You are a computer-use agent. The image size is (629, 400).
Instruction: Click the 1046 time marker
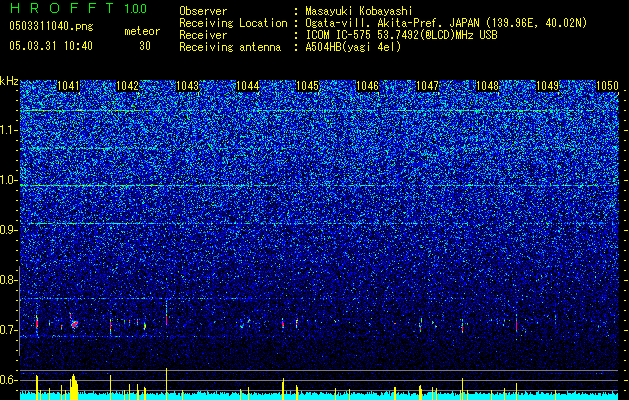point(367,86)
